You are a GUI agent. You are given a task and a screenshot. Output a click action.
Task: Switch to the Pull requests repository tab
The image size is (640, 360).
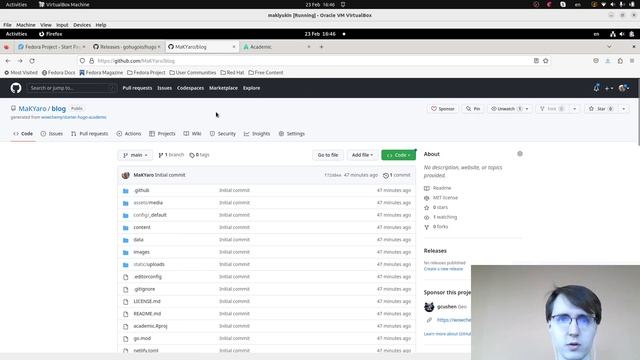tap(90, 134)
